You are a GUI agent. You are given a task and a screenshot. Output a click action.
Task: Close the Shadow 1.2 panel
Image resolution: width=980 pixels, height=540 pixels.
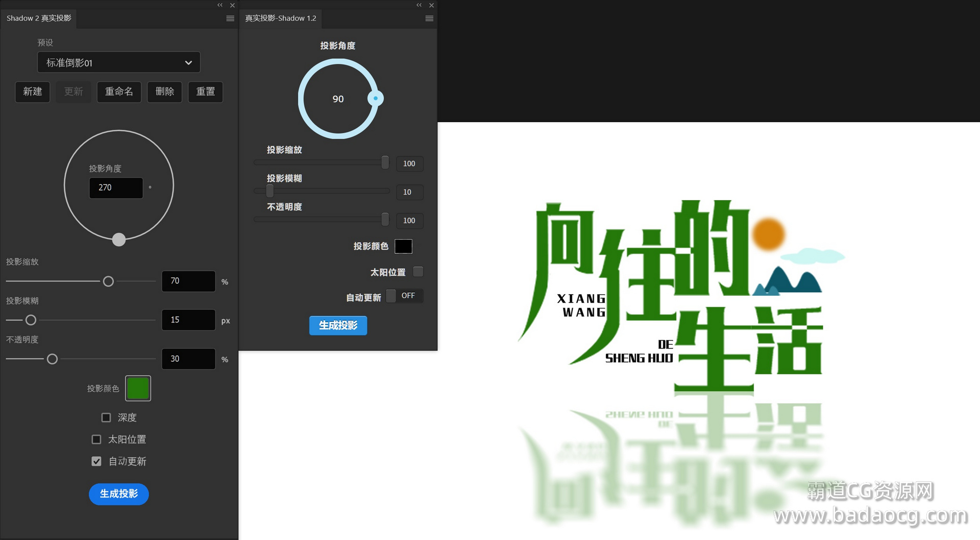pos(431,5)
